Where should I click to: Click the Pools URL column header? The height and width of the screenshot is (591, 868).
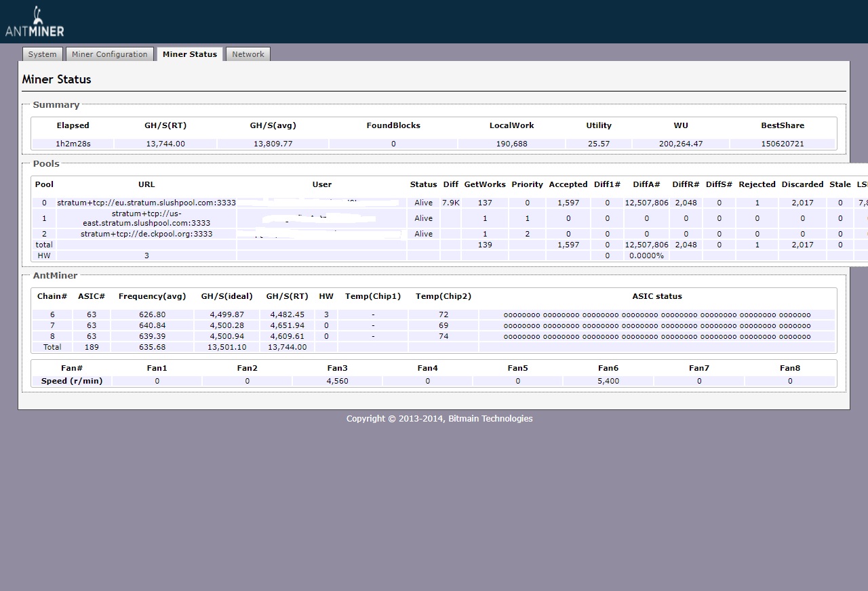pyautogui.click(x=146, y=184)
